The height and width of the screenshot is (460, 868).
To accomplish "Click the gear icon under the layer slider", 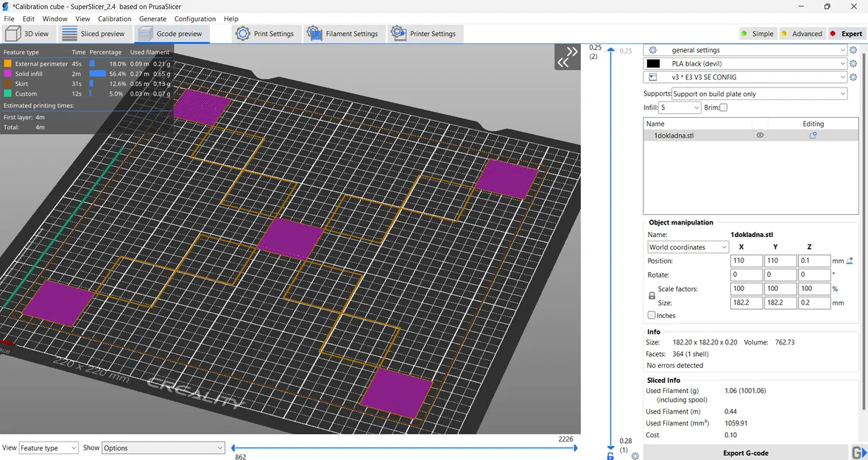I will pos(635,456).
